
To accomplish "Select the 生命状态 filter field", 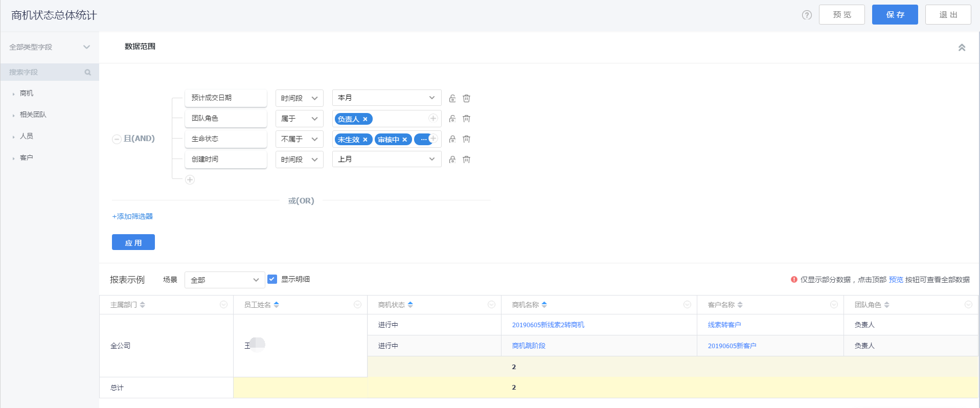I will (x=226, y=139).
